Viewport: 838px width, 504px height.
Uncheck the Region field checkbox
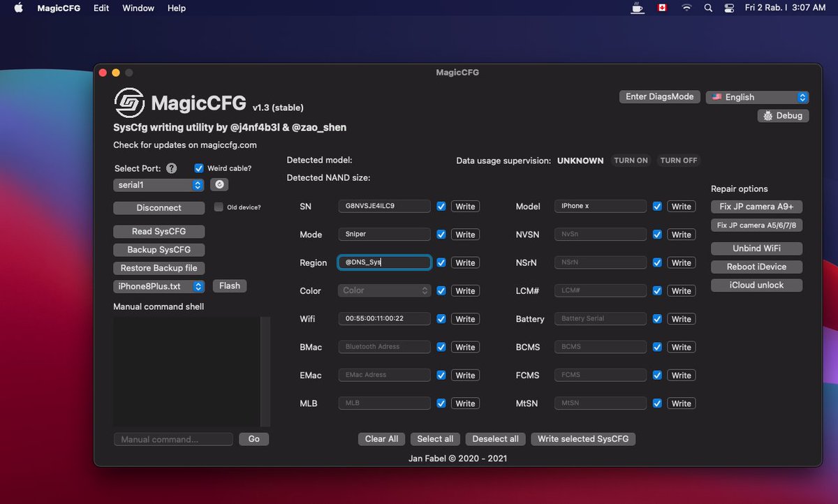[441, 262]
